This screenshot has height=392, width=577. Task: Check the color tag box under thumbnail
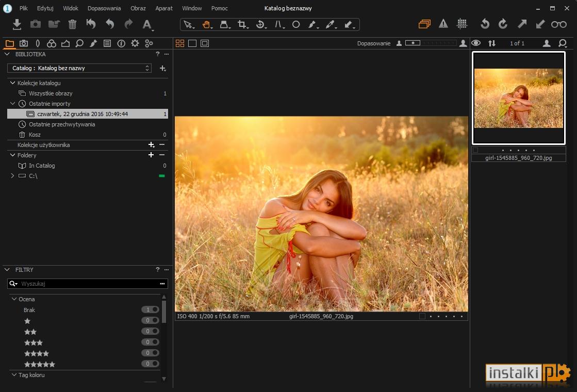pyautogui.click(x=475, y=150)
